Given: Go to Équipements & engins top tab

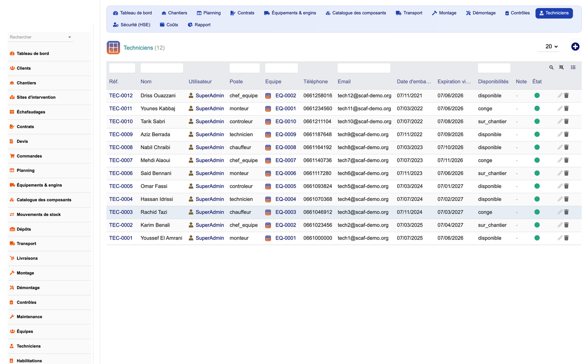Looking at the screenshot, I should pyautogui.click(x=290, y=13).
